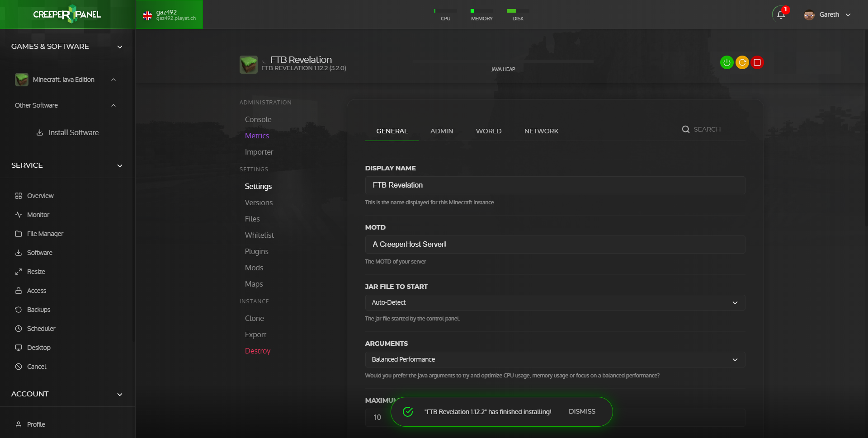Collapse the Service section chevron
This screenshot has height=438, width=868.
tap(120, 165)
